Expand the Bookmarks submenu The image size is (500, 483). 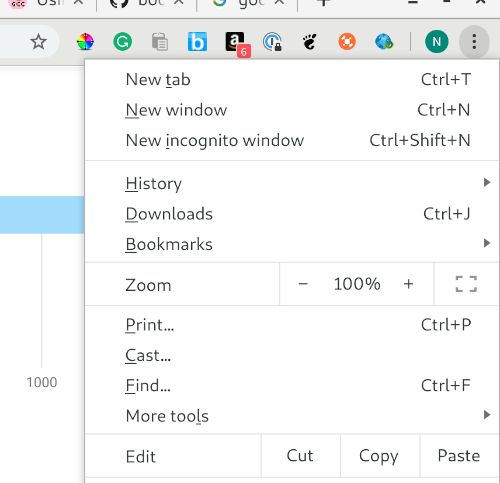[x=292, y=244]
